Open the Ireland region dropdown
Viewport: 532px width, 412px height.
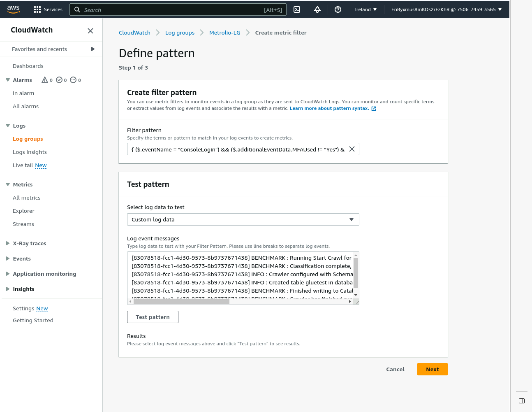click(365, 9)
